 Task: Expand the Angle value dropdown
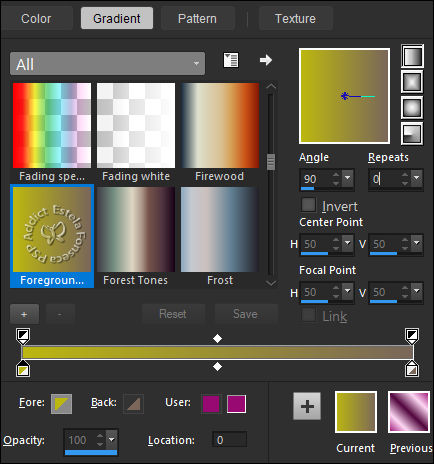tap(347, 179)
